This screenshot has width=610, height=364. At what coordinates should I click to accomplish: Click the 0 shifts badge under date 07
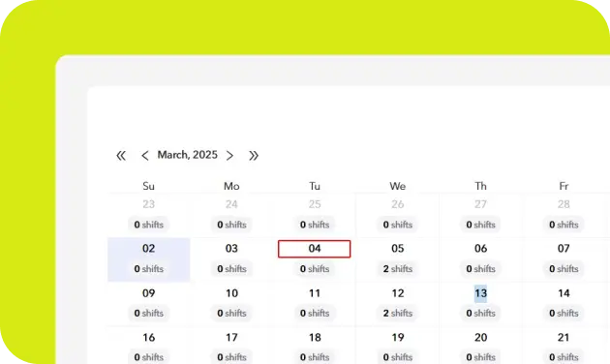(x=564, y=269)
